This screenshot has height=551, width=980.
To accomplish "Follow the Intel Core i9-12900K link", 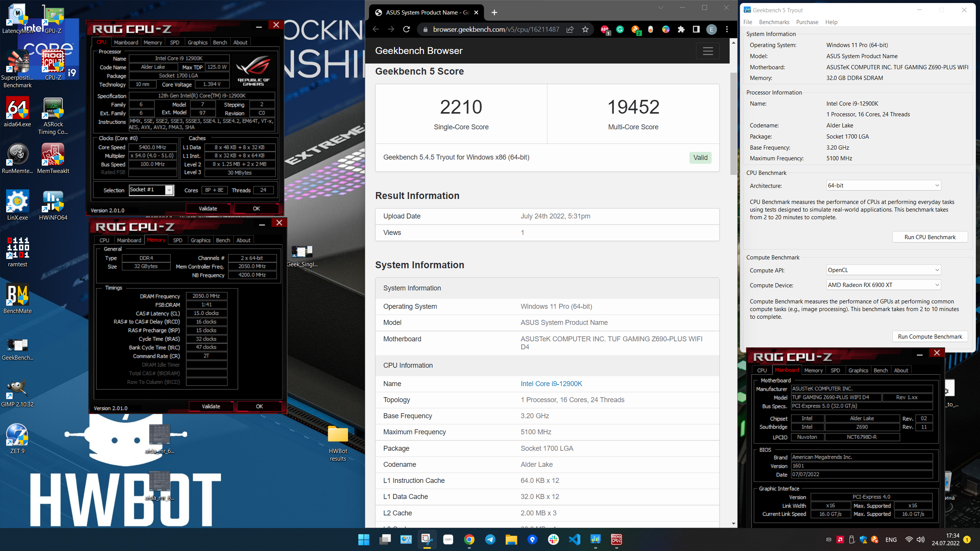I will pos(551,384).
